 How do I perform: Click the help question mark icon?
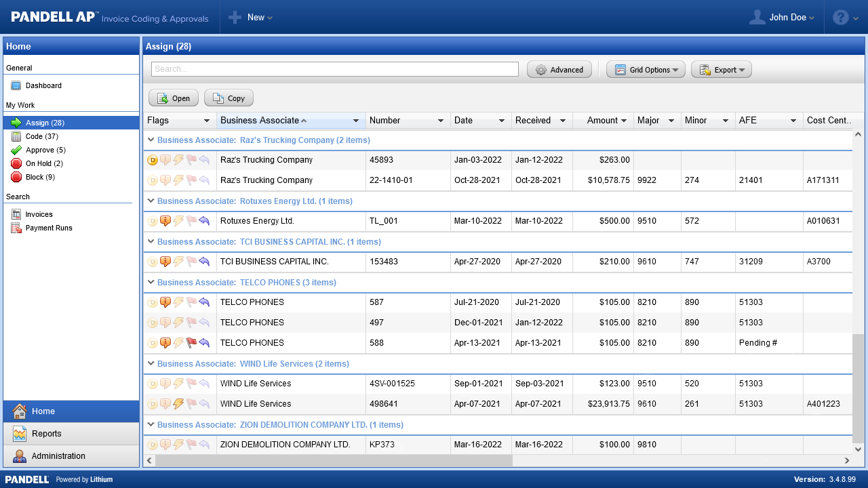click(x=840, y=18)
